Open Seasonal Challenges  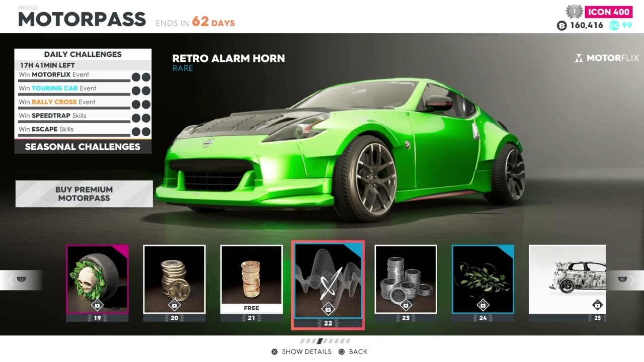click(x=83, y=147)
